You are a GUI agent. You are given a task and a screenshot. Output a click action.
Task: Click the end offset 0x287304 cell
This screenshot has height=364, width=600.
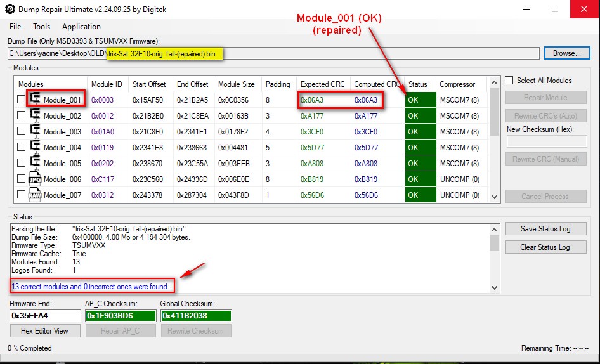click(192, 195)
